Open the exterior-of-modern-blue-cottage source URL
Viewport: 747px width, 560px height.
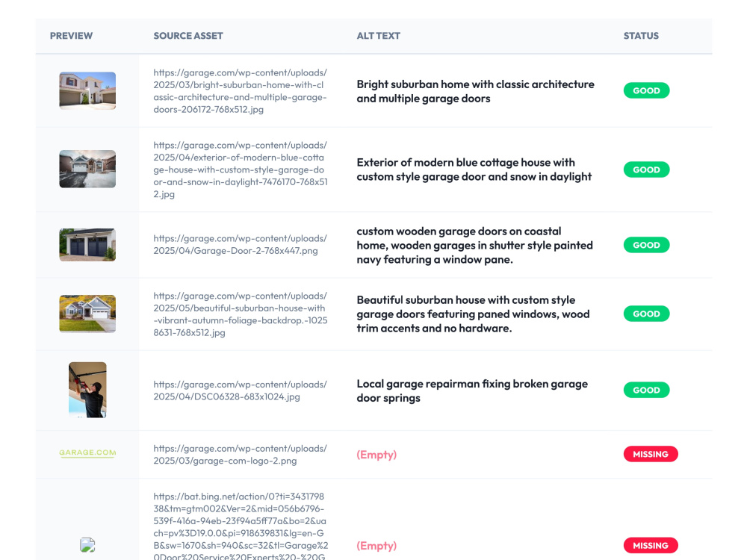tap(241, 169)
